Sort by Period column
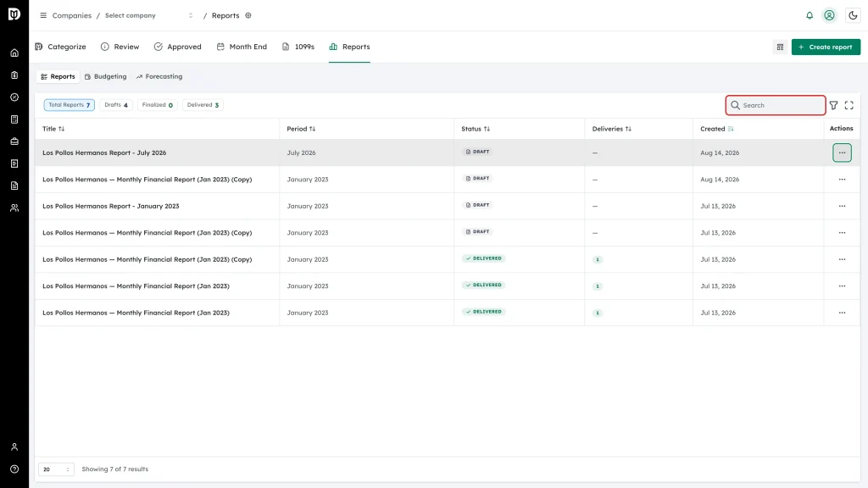 pos(301,129)
